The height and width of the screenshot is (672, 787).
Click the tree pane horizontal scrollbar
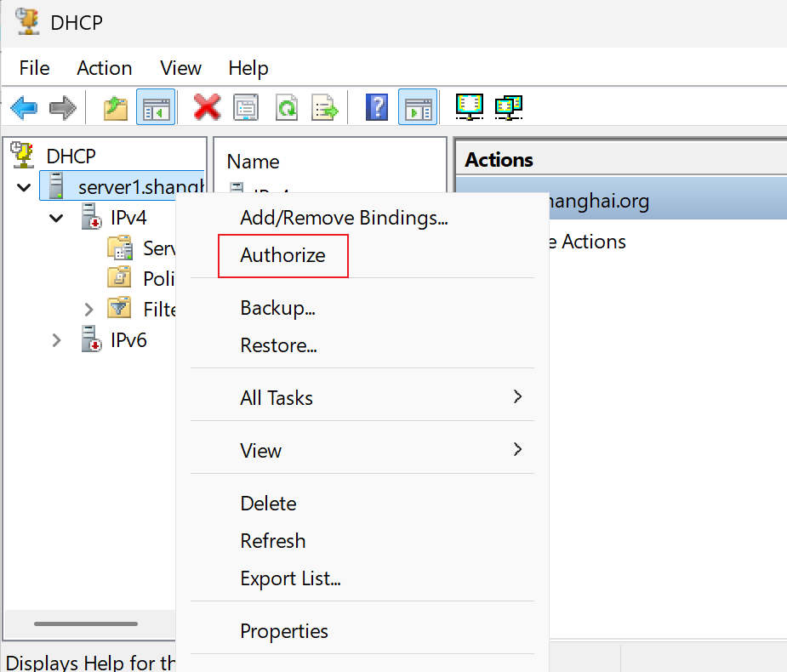click(86, 624)
